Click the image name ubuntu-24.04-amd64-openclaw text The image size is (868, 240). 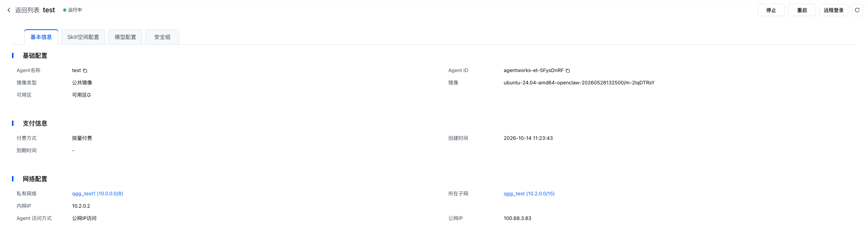click(579, 83)
